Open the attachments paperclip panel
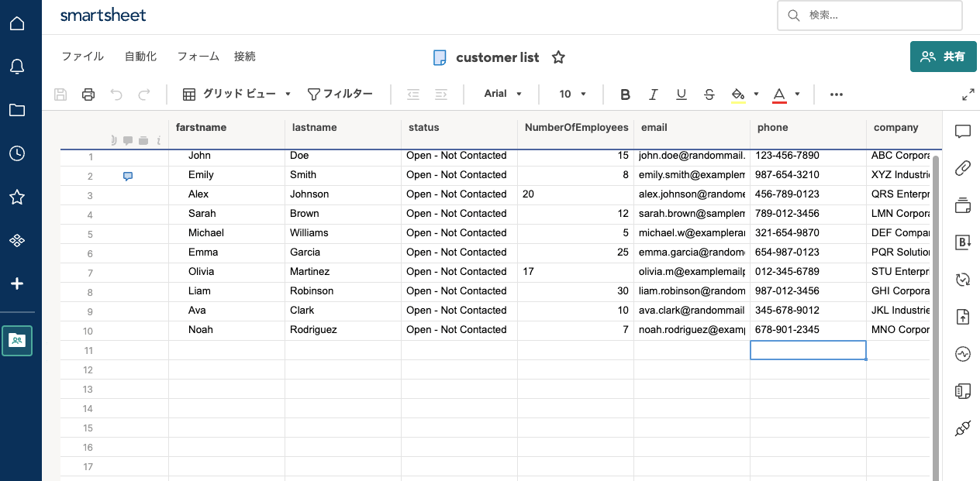Viewport: 980px width, 481px height. 963,167
